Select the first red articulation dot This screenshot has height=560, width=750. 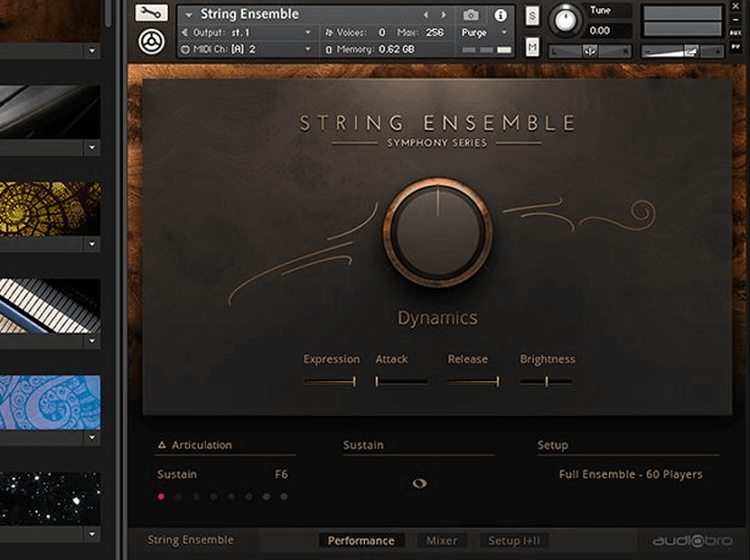161,497
